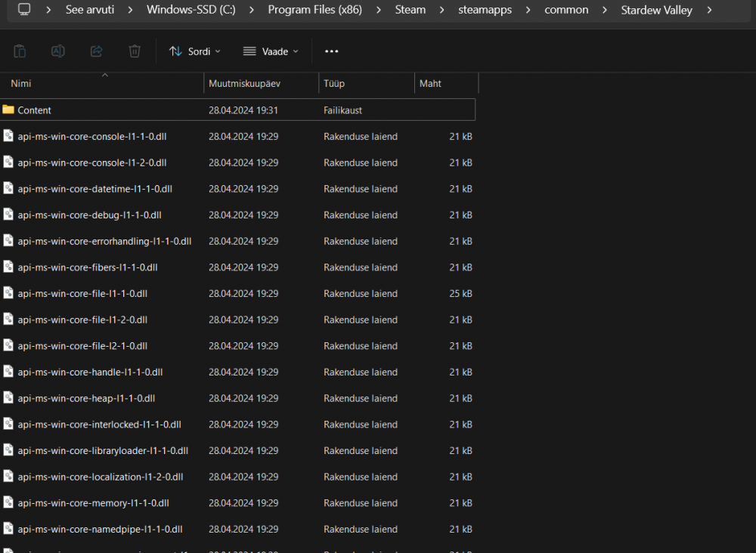Viewport: 756px width, 553px height.
Task: Click the api-ms-win-core-fibers-l1-1-0.dll file icon
Action: click(8, 267)
